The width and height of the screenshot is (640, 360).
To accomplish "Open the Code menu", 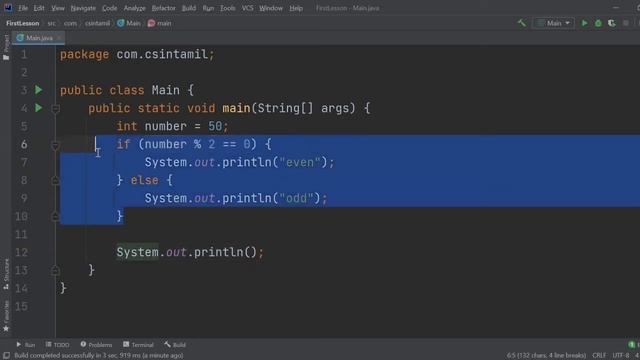I will [x=109, y=8].
